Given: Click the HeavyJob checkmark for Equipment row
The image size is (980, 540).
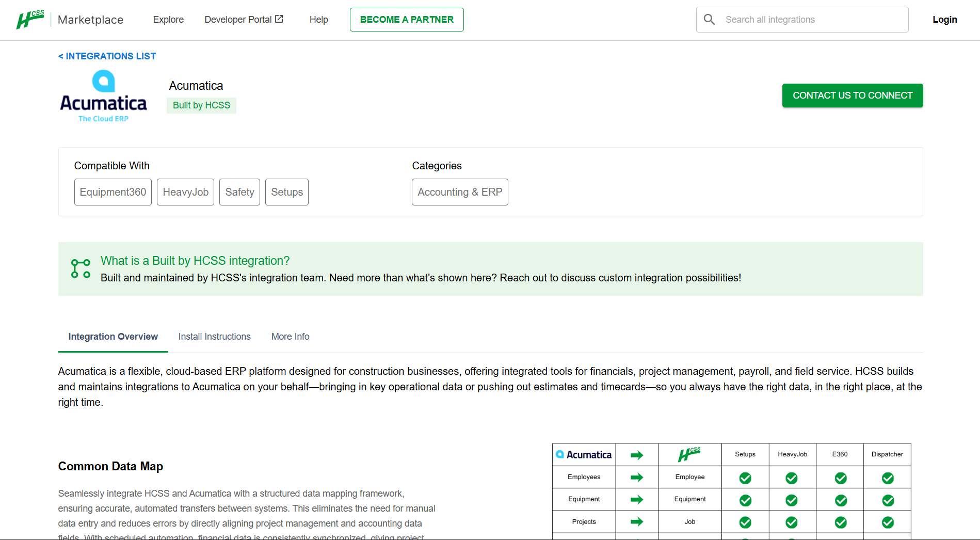Looking at the screenshot, I should pyautogui.click(x=792, y=500).
